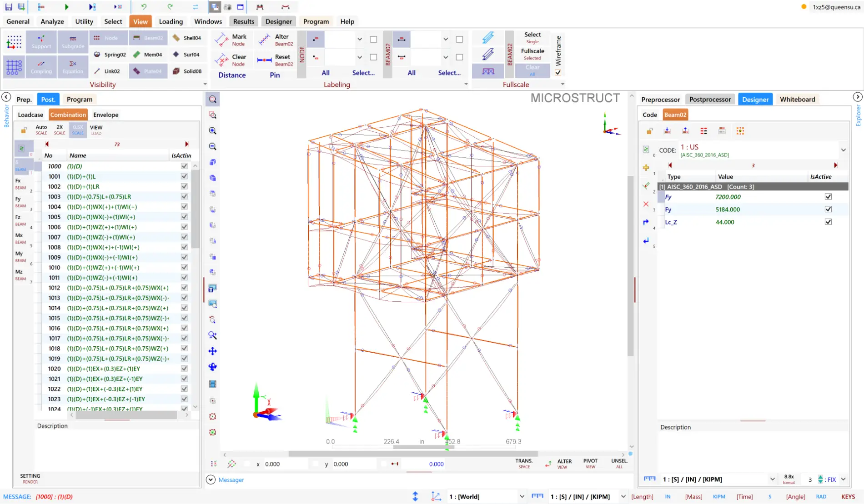
Task: Click the decimal precision stepper arrows
Action: click(x=820, y=479)
